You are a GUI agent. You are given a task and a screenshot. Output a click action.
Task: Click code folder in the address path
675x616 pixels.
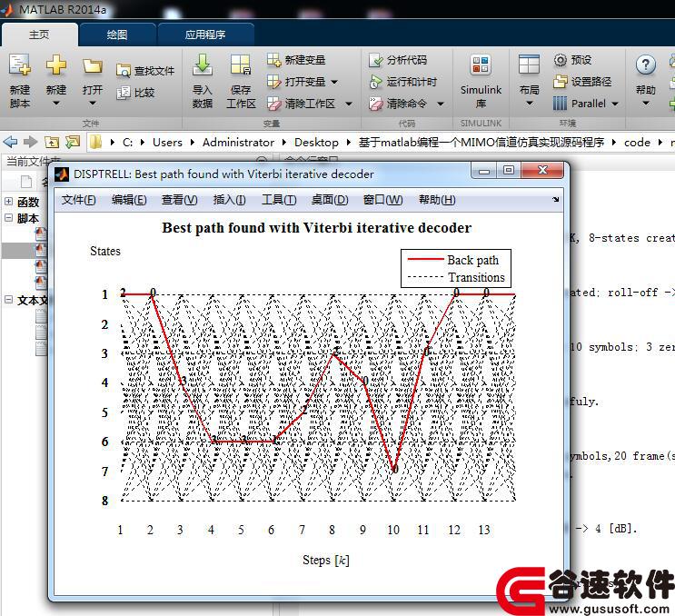pos(637,142)
